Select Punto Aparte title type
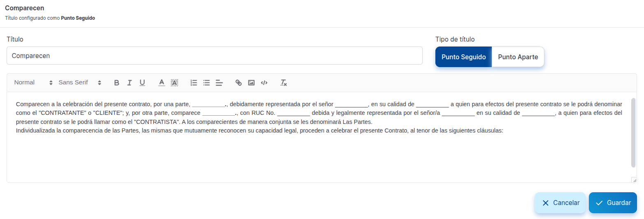The height and width of the screenshot is (219, 644). pos(518,57)
